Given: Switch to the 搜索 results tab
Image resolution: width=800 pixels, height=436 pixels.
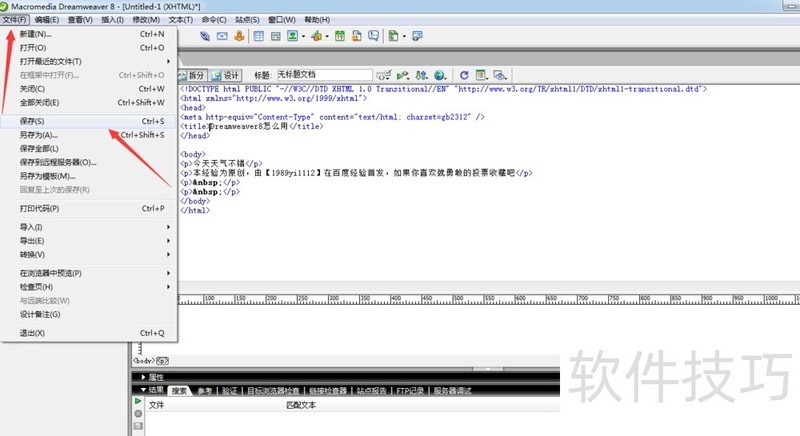Looking at the screenshot, I should coord(179,391).
